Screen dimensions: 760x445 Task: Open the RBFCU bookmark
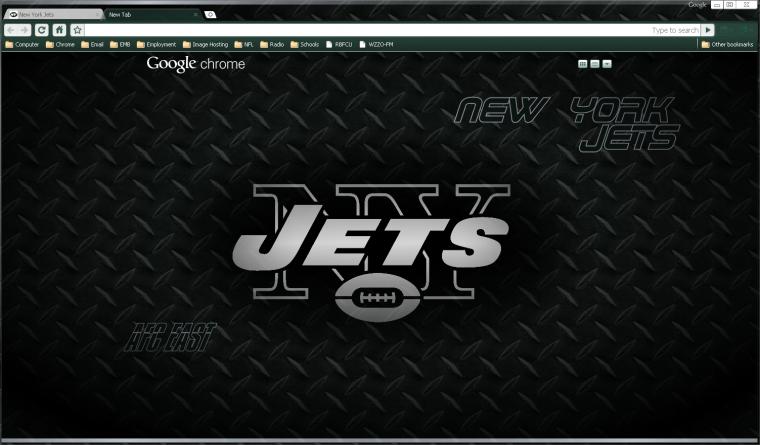point(339,45)
